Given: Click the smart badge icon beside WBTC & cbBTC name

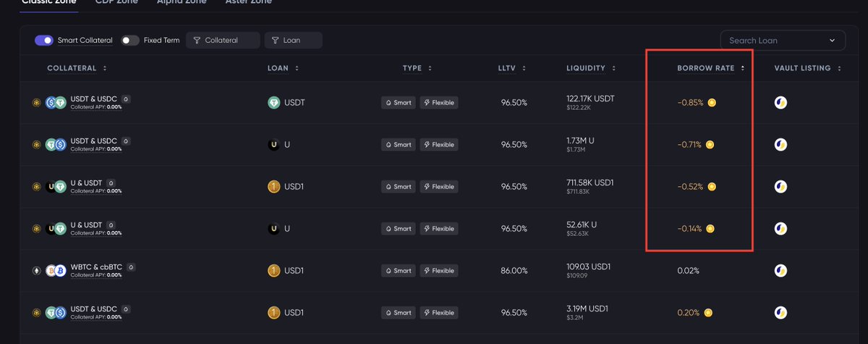Looking at the screenshot, I should point(131,267).
